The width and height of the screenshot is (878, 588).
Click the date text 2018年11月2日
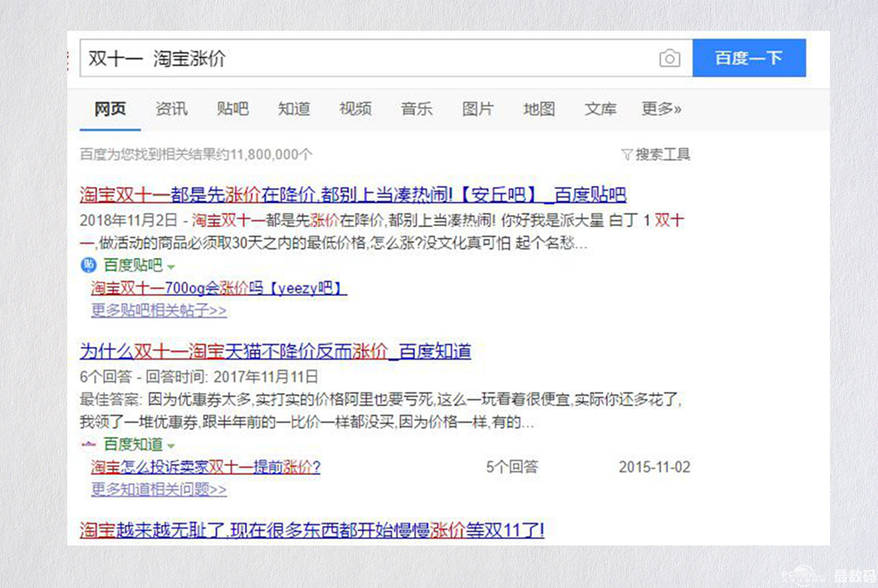(x=130, y=221)
